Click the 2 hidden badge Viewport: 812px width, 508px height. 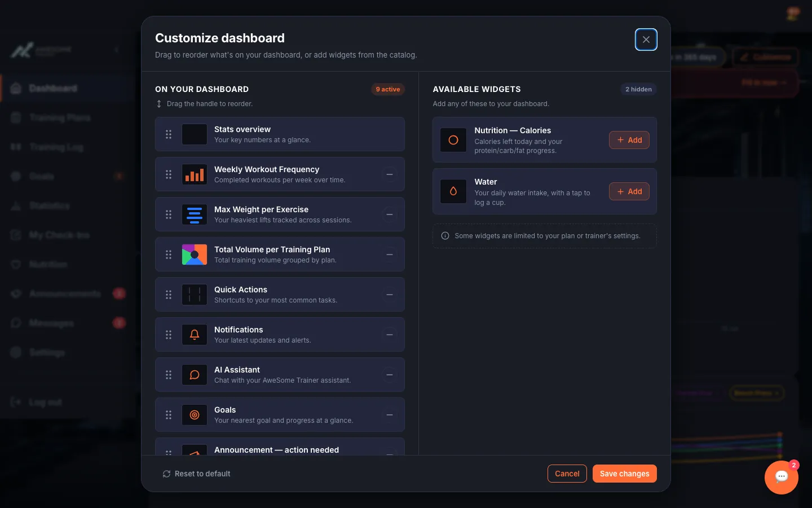click(x=638, y=89)
